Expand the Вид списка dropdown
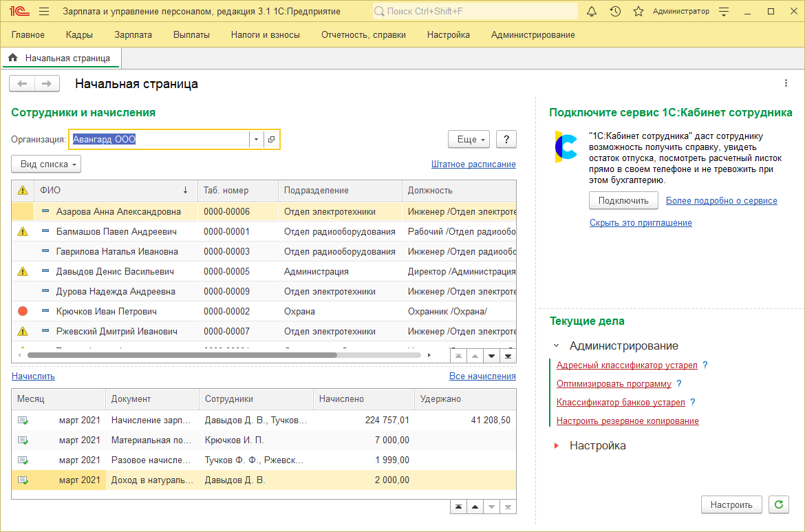805x532 pixels. tap(46, 164)
